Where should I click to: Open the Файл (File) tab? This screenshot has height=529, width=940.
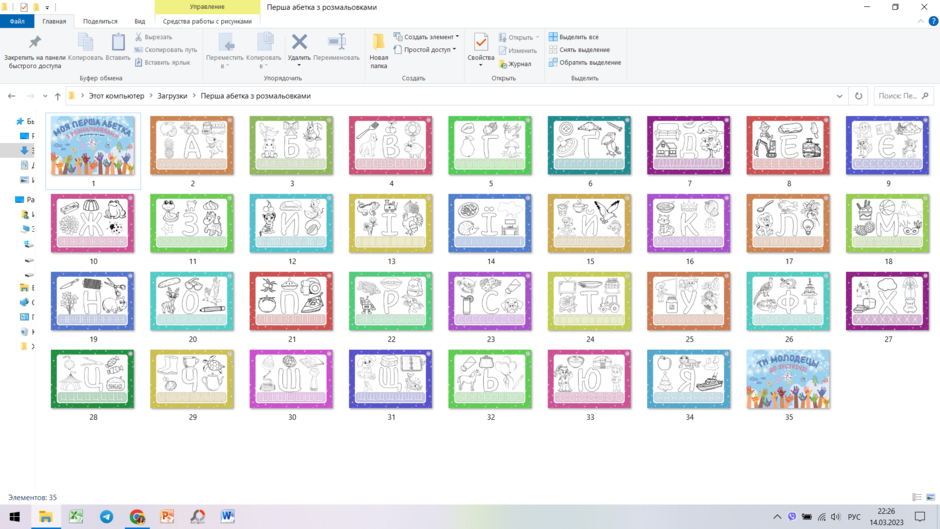[x=17, y=21]
